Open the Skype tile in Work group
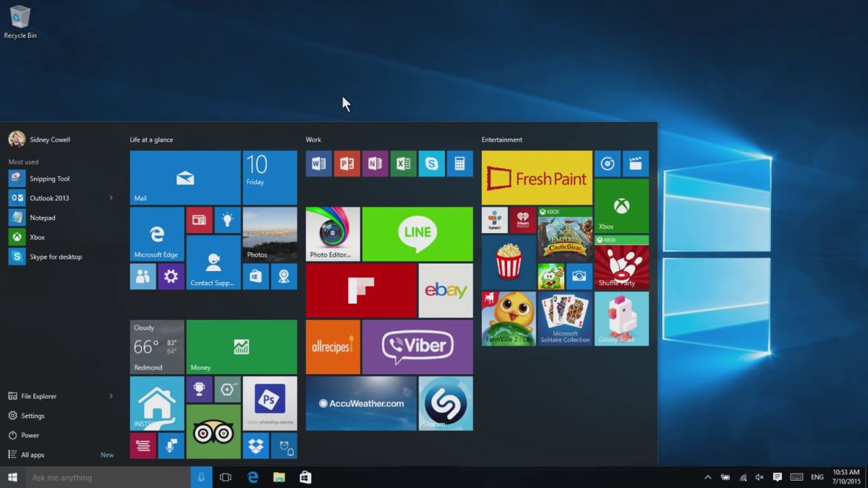868x488 pixels. click(x=432, y=163)
